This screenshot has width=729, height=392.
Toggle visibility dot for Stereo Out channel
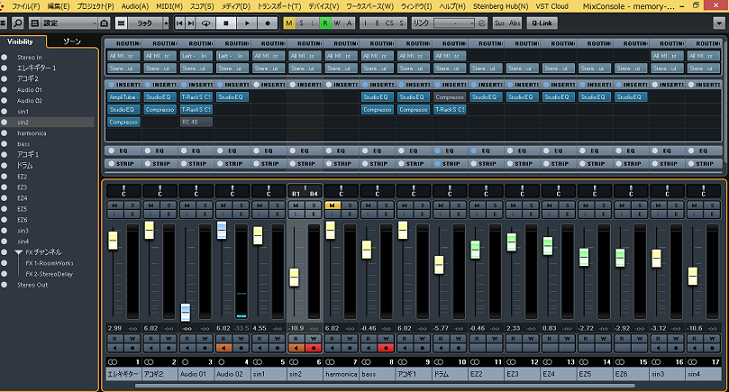pos(4,285)
